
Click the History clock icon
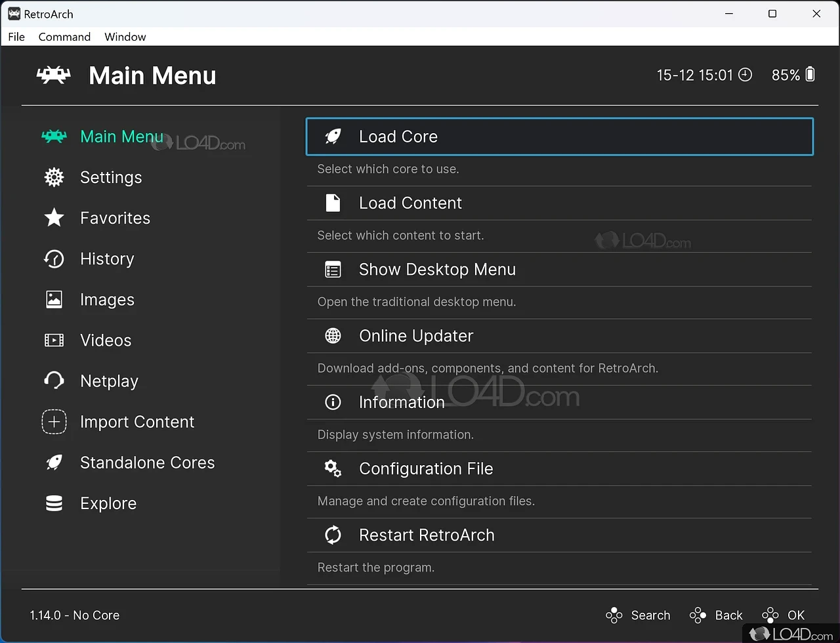54,259
